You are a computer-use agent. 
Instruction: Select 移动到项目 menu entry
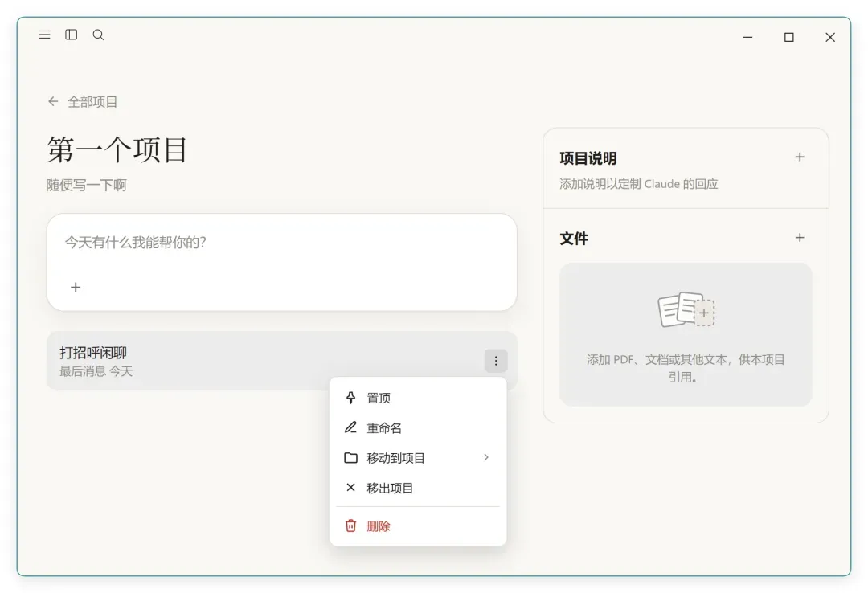tap(418, 458)
